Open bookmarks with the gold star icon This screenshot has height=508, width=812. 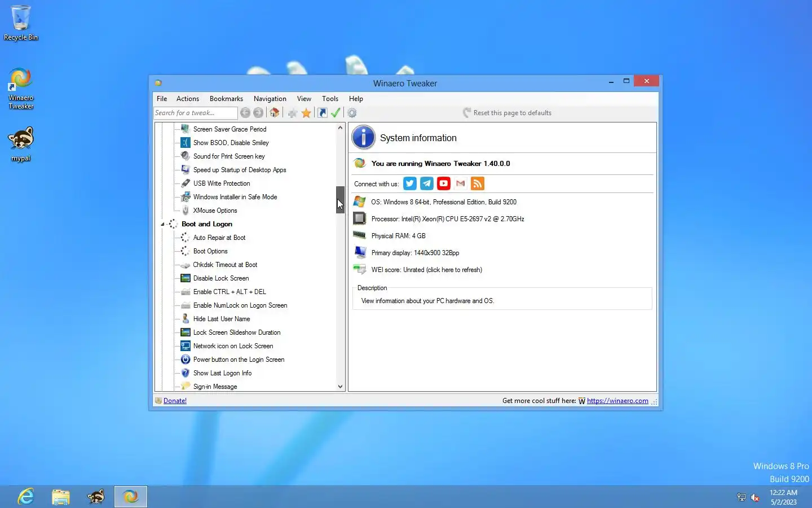click(x=306, y=113)
